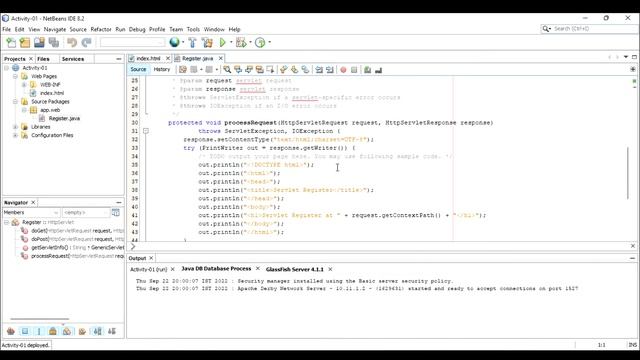Expand the Libraries node

coord(15,127)
